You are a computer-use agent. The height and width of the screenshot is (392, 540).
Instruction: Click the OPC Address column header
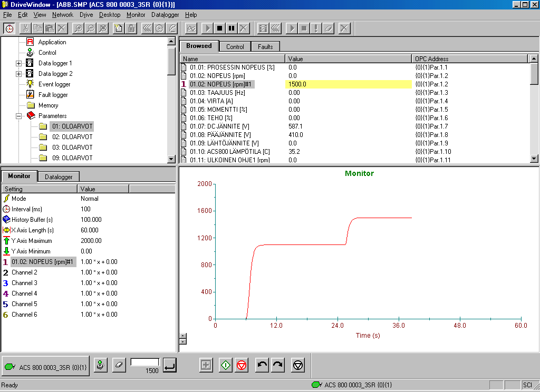click(469, 59)
